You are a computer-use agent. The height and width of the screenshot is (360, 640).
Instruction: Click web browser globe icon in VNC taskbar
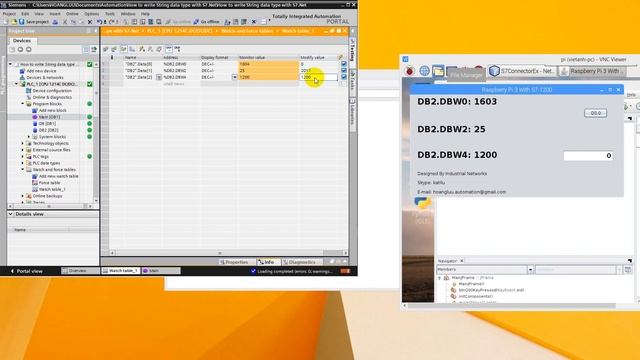point(424,71)
